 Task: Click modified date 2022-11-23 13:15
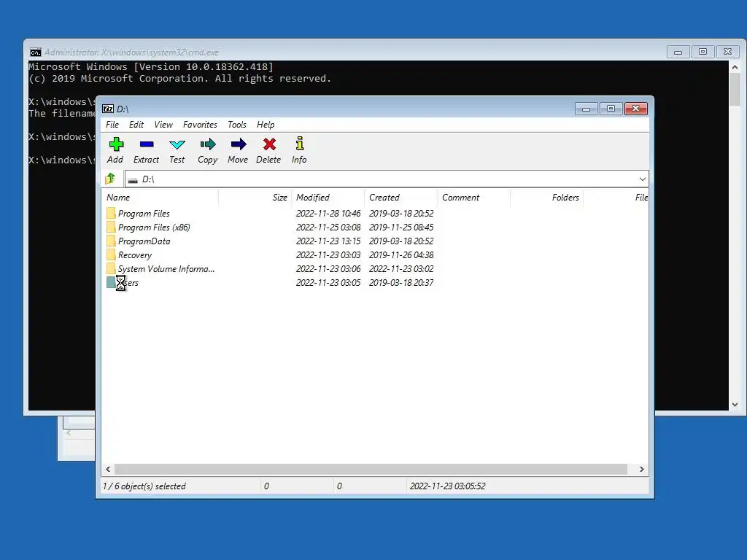point(328,241)
